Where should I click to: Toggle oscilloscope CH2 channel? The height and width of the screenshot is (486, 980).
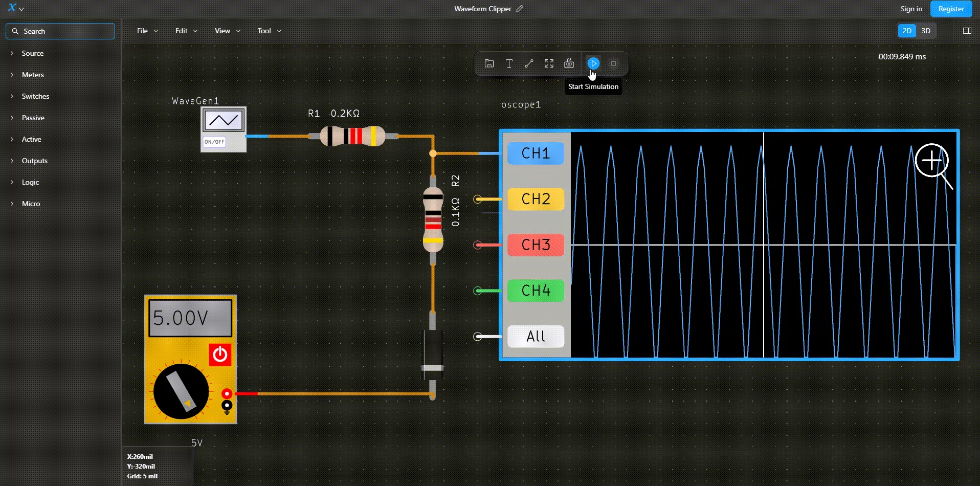pos(536,199)
